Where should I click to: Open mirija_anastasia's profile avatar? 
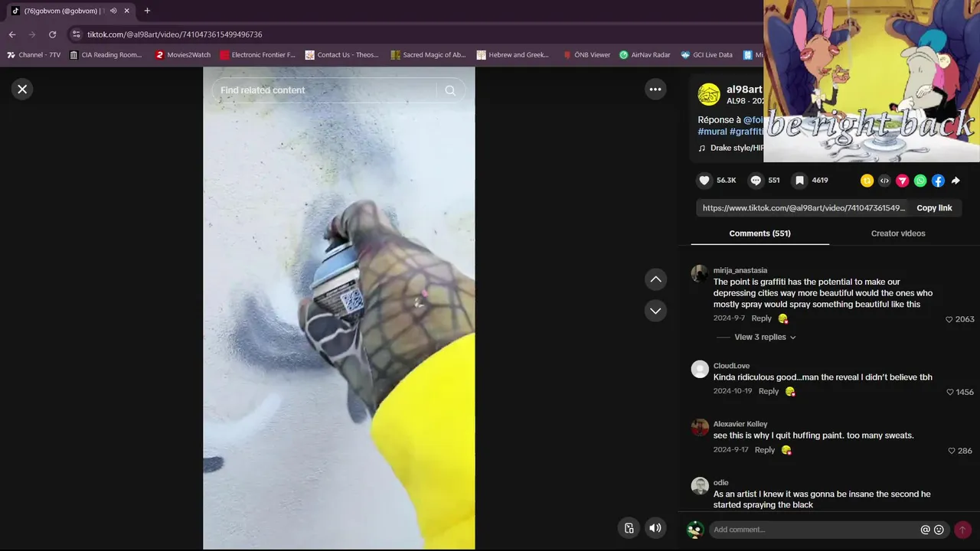pos(700,274)
